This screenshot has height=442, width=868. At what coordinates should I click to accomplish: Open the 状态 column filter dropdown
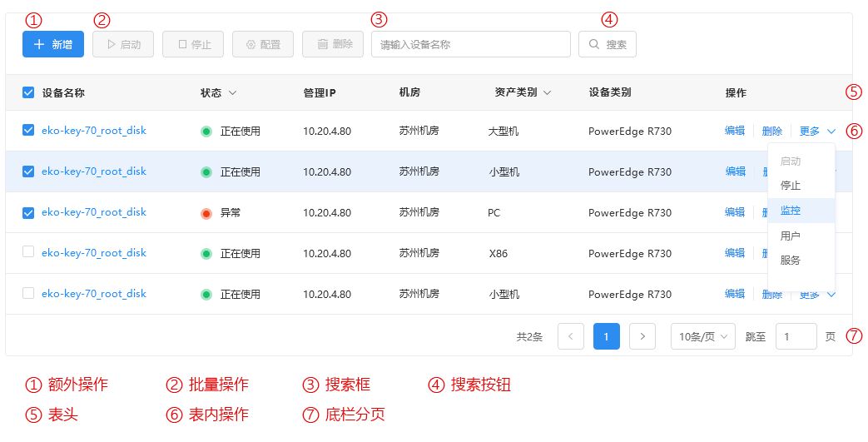[232, 93]
